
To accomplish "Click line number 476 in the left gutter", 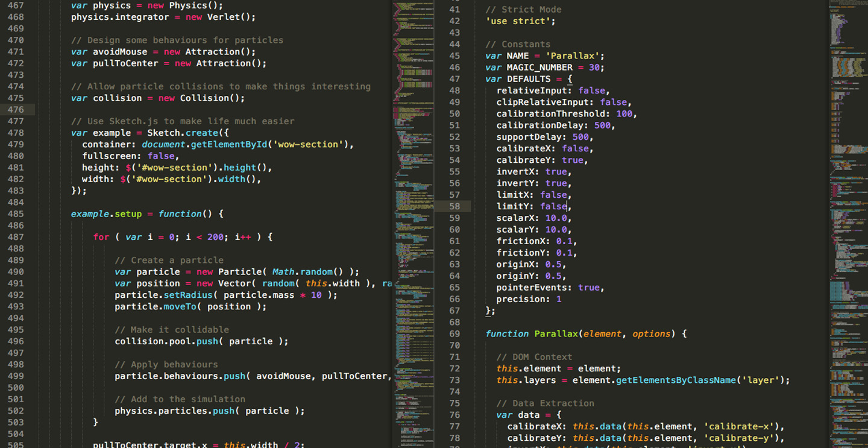I will coord(16,110).
